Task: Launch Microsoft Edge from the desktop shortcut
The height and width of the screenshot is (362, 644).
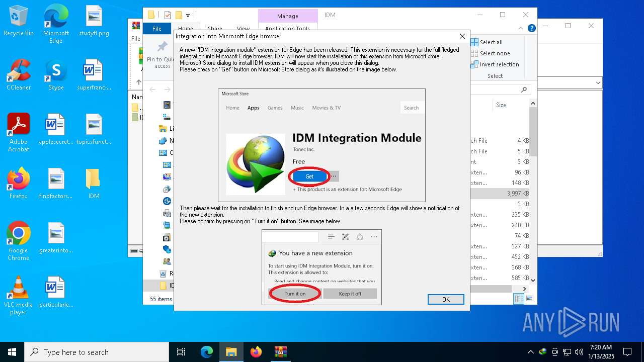Action: click(56, 24)
